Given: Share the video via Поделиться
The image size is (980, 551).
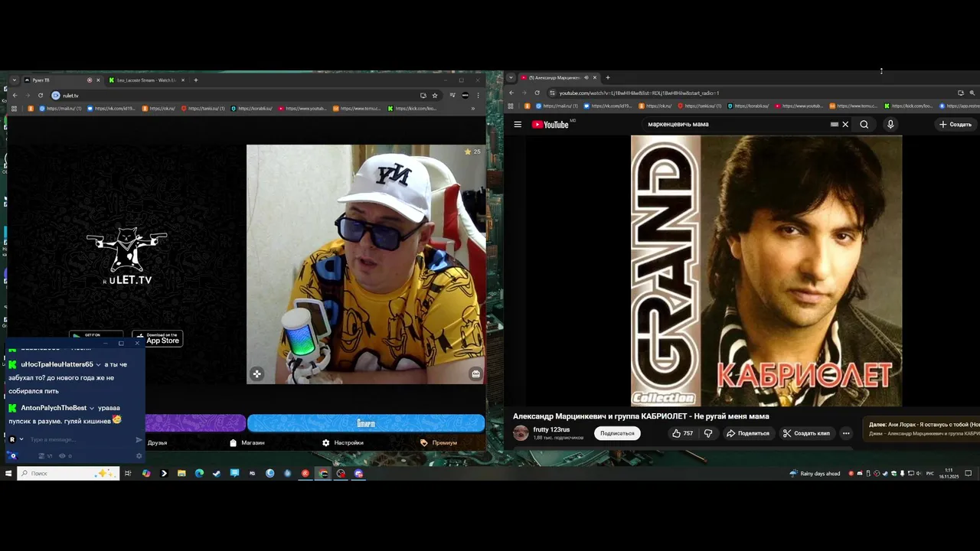Looking at the screenshot, I should 748,433.
